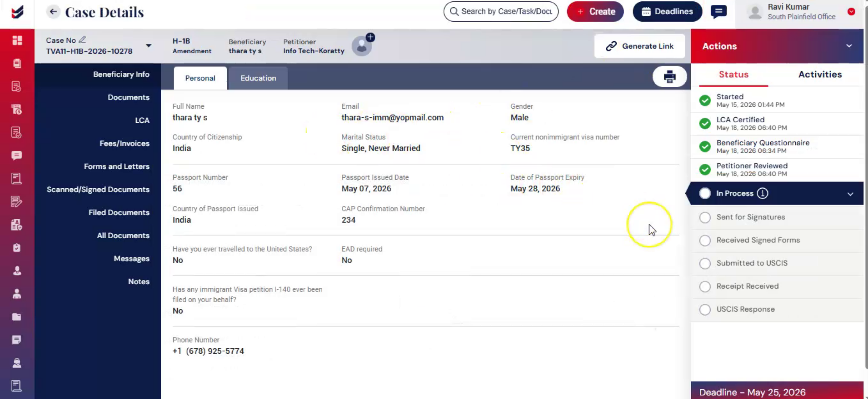Switch to the Activities tab
The image size is (868, 399).
click(820, 75)
